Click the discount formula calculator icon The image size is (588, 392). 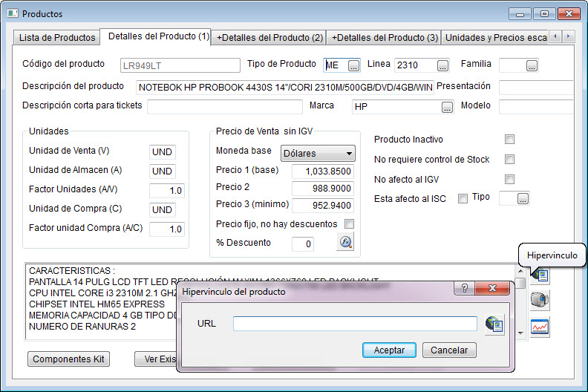(344, 242)
